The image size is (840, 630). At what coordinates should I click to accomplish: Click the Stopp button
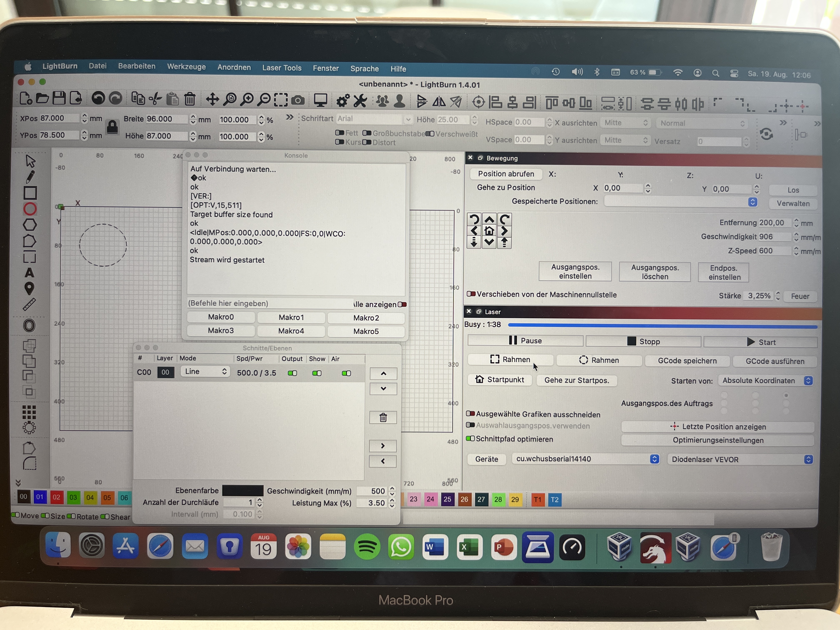[643, 341]
